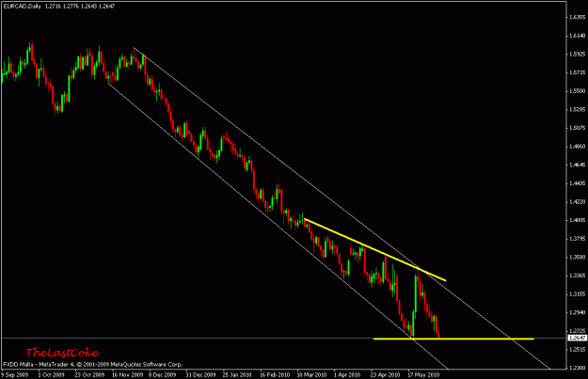Click the 1 Apr 2010 date label
This screenshot has height=379, width=588.
347,374
